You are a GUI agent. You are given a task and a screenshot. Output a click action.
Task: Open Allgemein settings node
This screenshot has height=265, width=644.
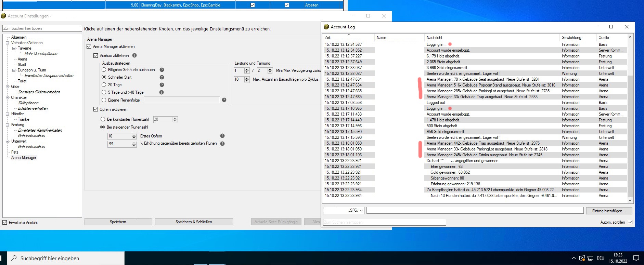point(19,37)
